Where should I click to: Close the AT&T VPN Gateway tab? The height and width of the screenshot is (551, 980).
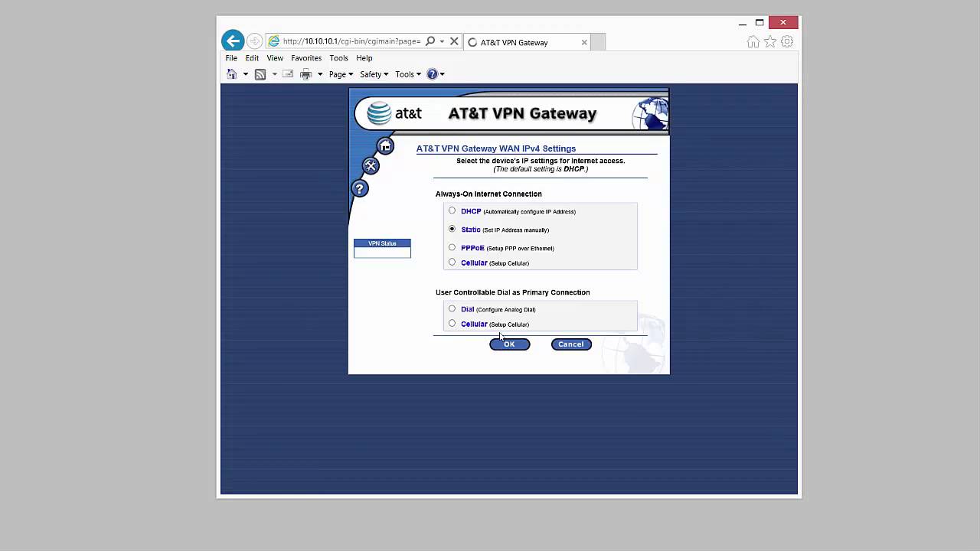point(584,42)
